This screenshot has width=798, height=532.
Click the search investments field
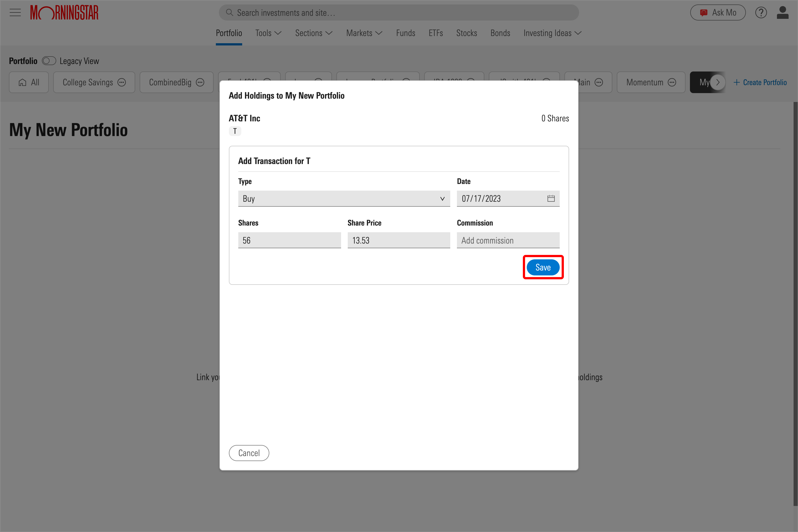click(399, 12)
